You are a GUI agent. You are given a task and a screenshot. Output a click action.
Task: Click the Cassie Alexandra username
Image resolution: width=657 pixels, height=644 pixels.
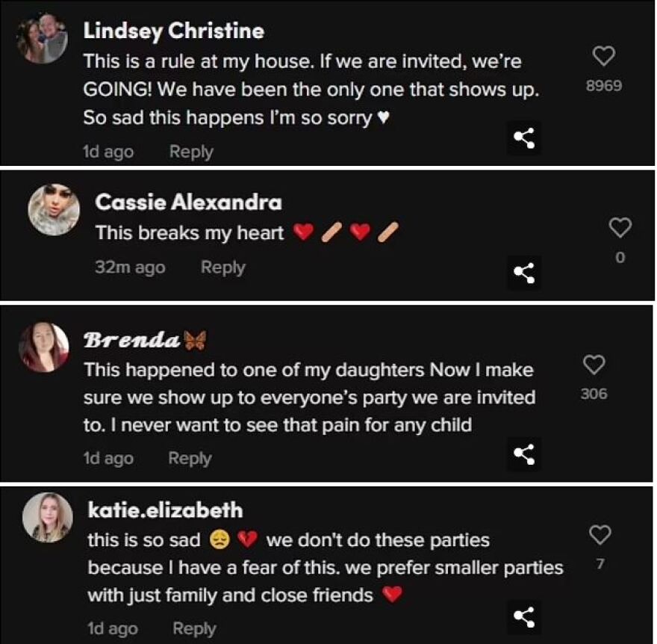coord(188,202)
